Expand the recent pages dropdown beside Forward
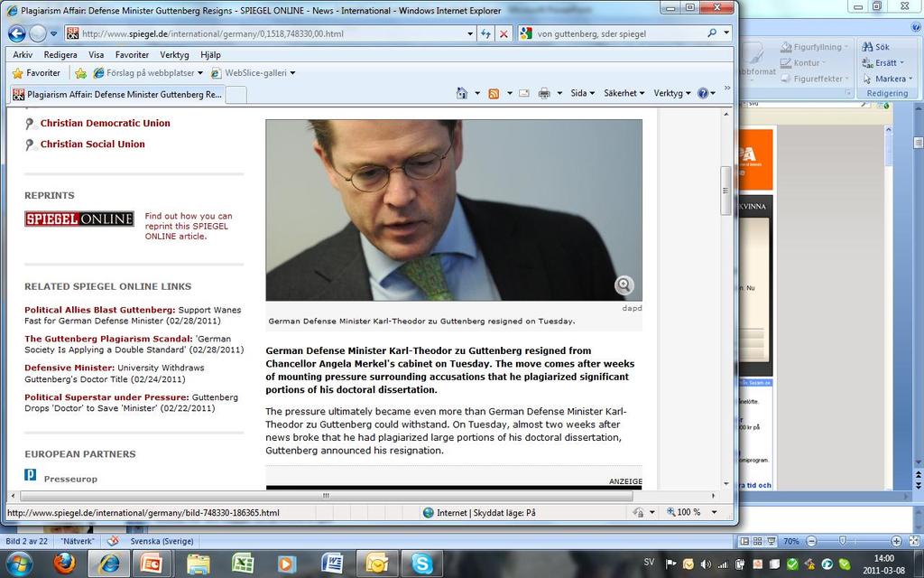 [x=53, y=33]
